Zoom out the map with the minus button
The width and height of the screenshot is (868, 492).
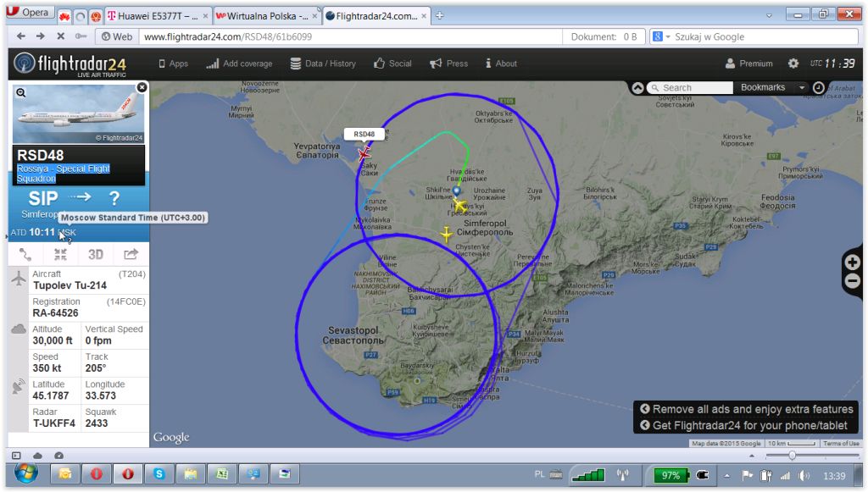(x=853, y=281)
